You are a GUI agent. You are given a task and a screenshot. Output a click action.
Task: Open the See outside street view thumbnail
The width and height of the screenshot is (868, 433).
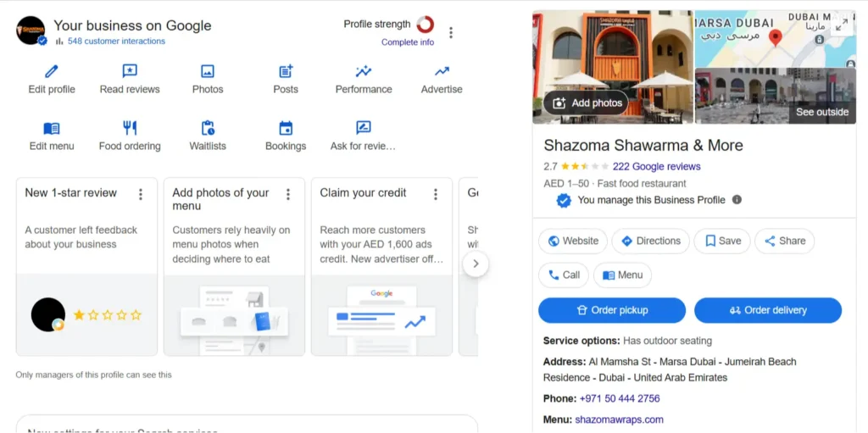[775, 96]
